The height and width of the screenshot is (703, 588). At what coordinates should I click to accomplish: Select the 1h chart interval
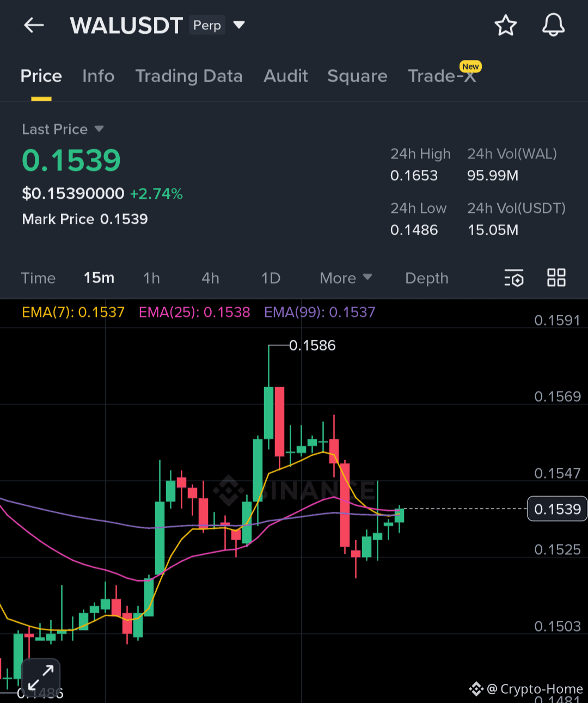pos(151,278)
